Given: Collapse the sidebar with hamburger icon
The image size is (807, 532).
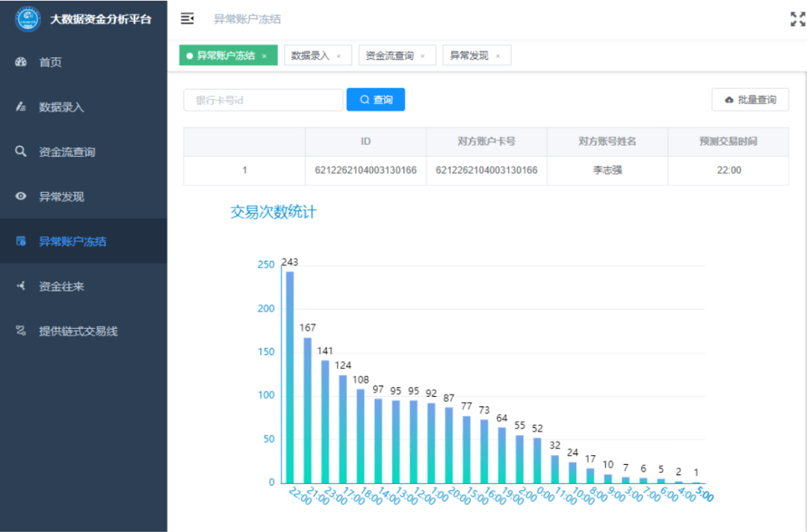Looking at the screenshot, I should pyautogui.click(x=188, y=19).
